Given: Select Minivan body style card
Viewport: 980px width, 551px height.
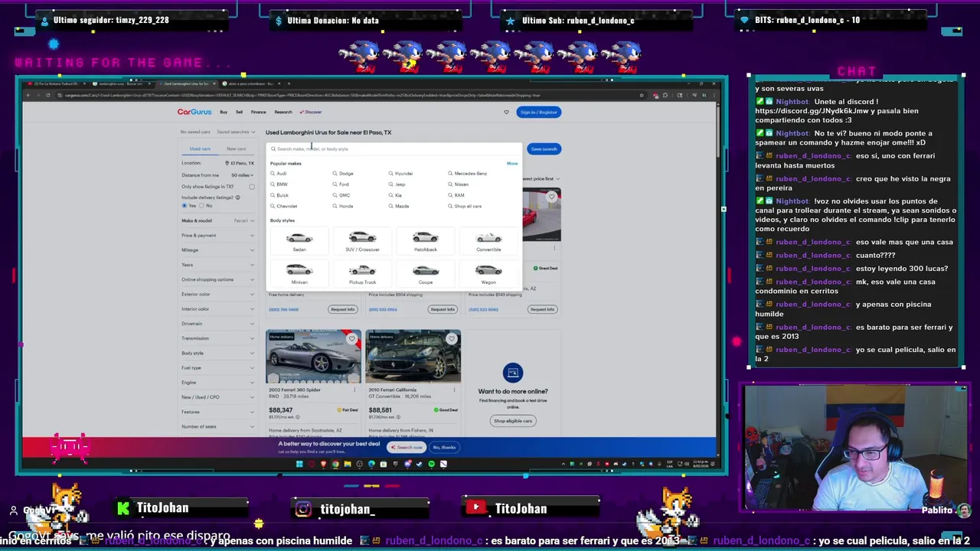Looking at the screenshot, I should (299, 274).
